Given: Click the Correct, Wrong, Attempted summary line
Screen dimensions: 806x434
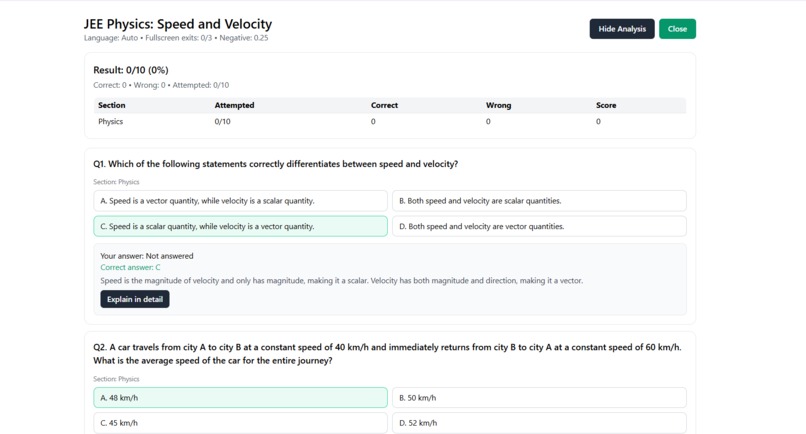Looking at the screenshot, I should click(x=161, y=85).
